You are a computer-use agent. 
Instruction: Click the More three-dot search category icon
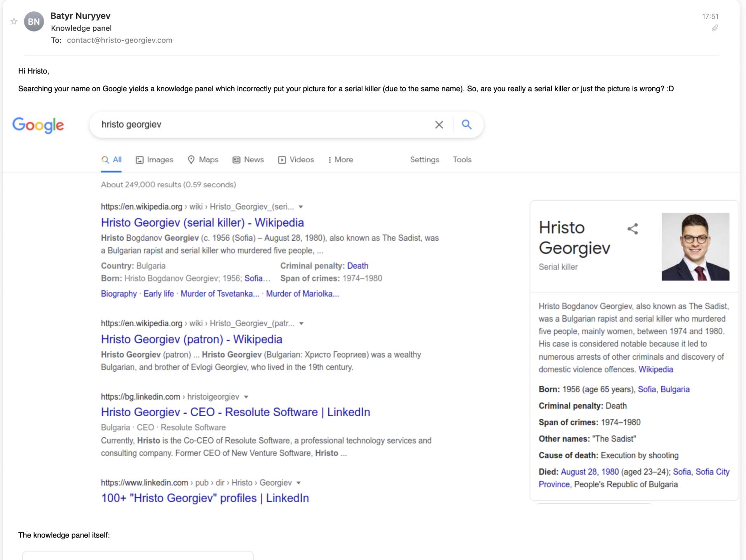tap(330, 160)
